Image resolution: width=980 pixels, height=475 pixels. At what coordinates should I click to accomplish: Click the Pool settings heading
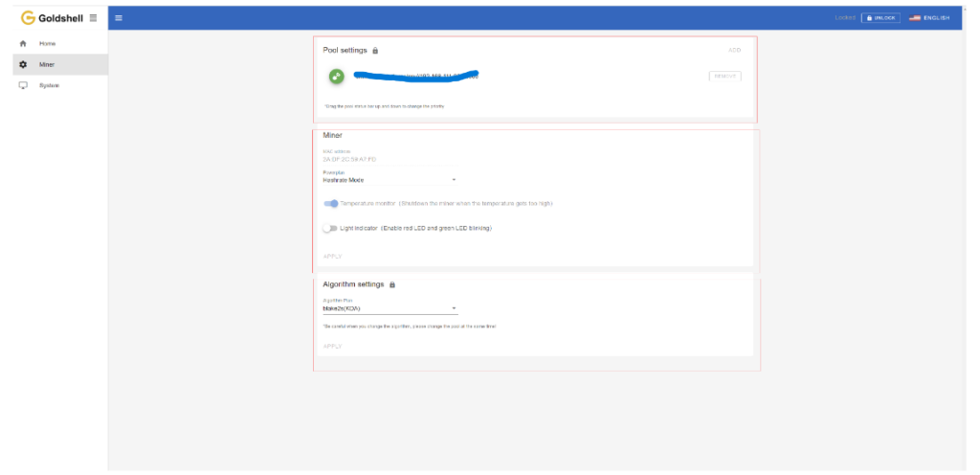[x=345, y=50]
